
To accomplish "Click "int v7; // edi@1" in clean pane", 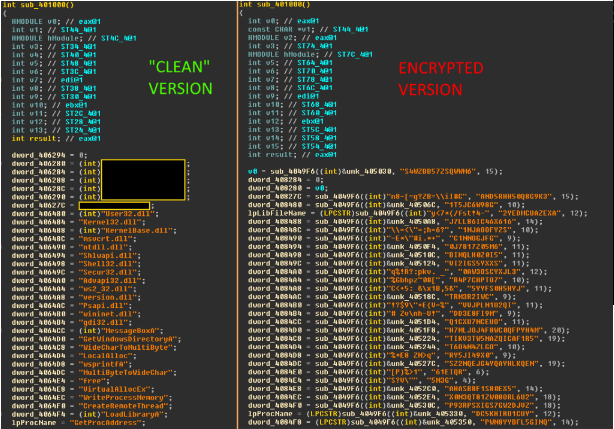I will point(47,80).
